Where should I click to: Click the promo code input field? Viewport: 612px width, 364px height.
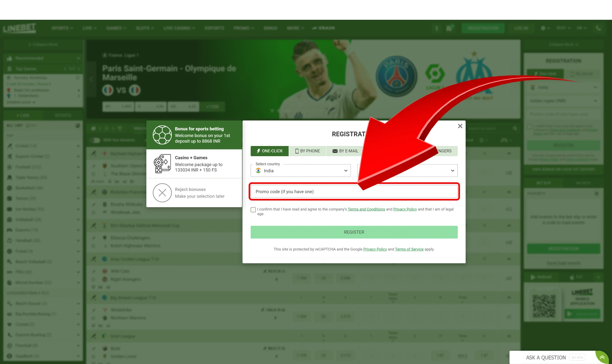coord(354,191)
